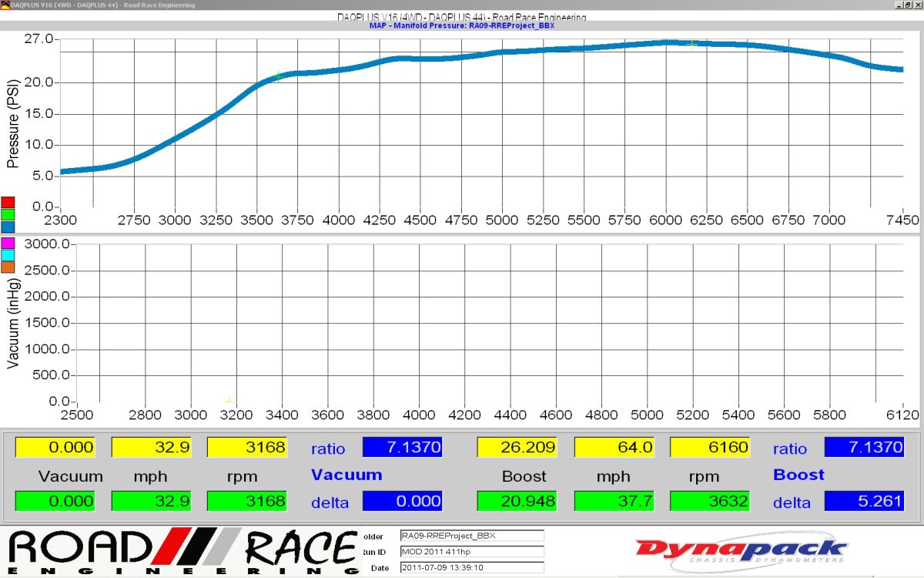
Task: Click the Folder field RA09-RREProject_BBX
Action: 471,536
